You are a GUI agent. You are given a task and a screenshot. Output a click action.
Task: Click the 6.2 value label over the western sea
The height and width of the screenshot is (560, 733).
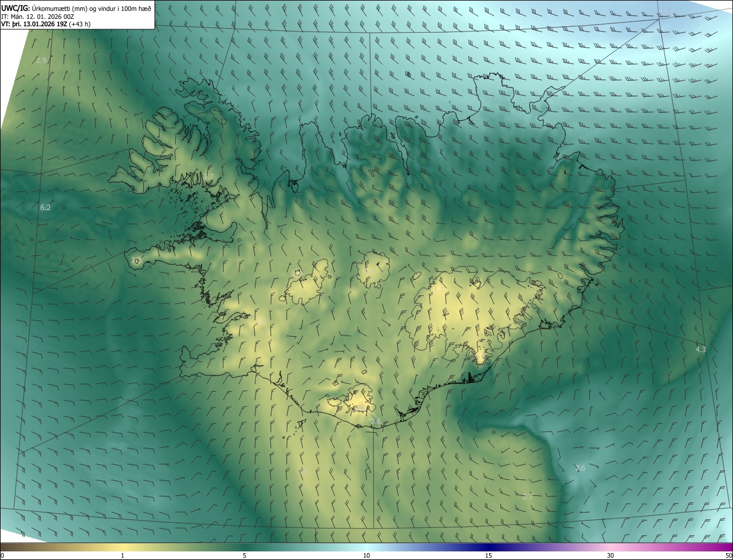tap(45, 207)
